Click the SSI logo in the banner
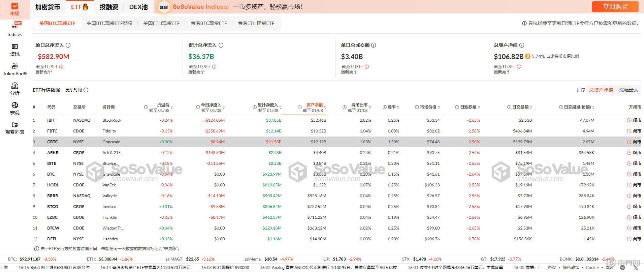Viewport: 644px width, 272px height. point(164,7)
